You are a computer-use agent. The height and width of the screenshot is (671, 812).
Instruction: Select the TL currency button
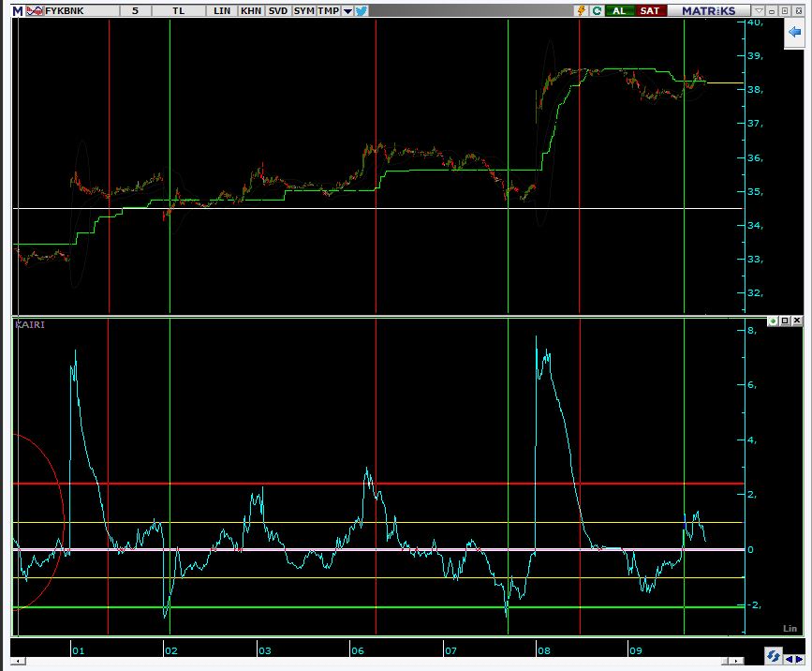179,10
